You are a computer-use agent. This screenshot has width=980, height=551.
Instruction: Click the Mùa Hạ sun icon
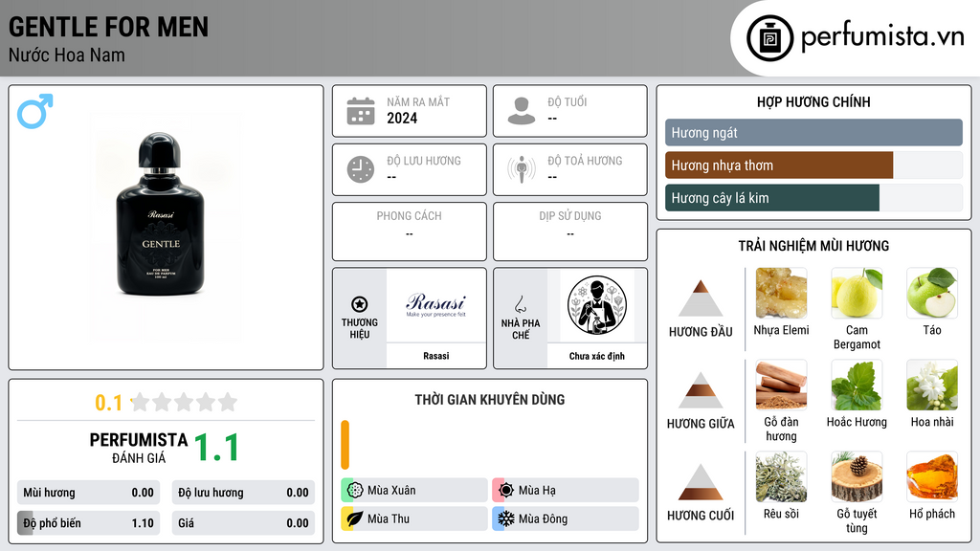click(506, 490)
